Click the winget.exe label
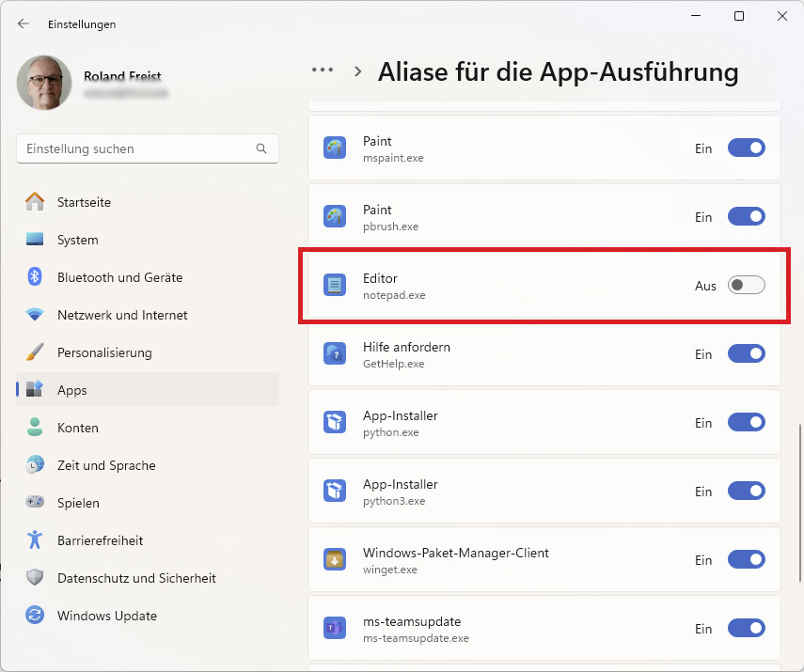804x672 pixels. 390,570
